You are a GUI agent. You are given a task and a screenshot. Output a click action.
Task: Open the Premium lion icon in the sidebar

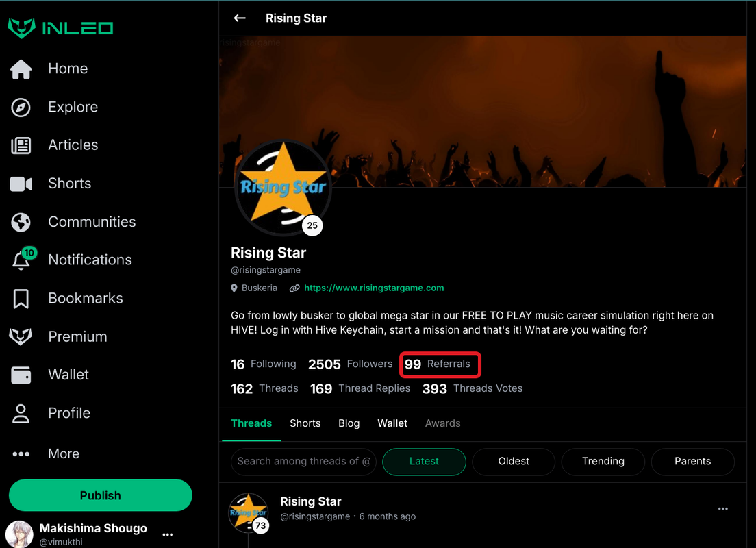click(x=21, y=337)
